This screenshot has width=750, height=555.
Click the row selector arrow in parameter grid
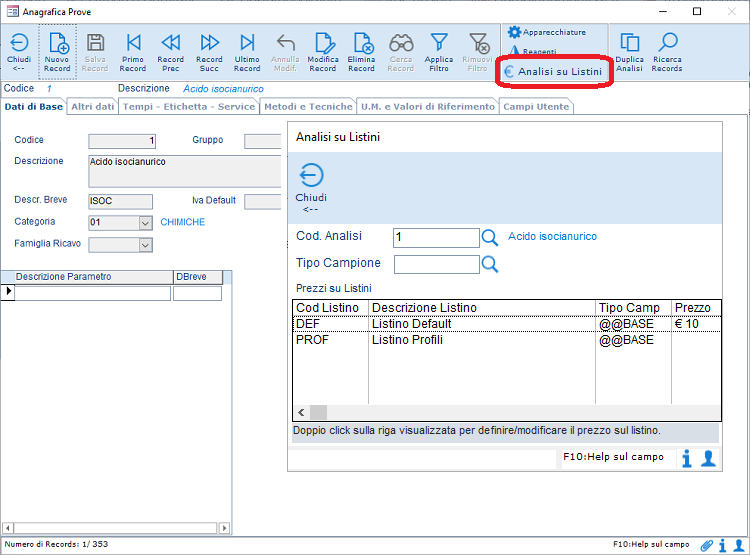[8, 291]
